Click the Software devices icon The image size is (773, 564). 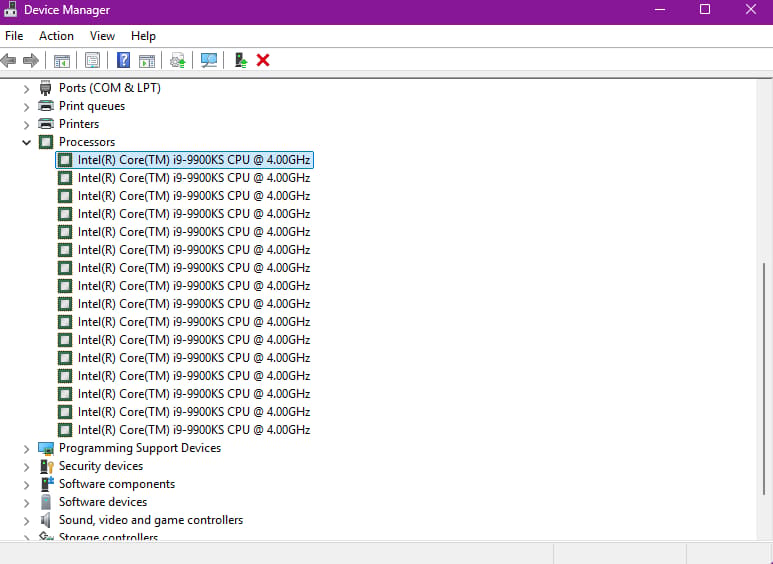[46, 502]
